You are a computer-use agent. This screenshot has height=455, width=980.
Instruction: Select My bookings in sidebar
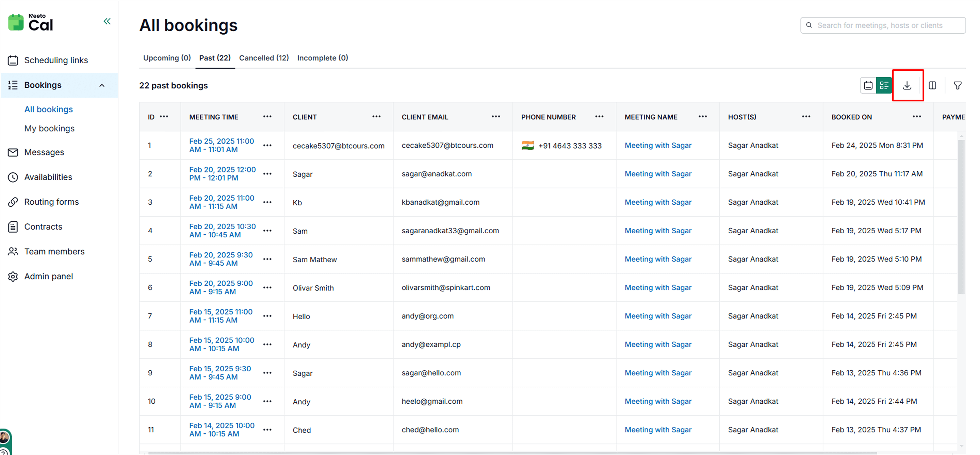coord(49,129)
